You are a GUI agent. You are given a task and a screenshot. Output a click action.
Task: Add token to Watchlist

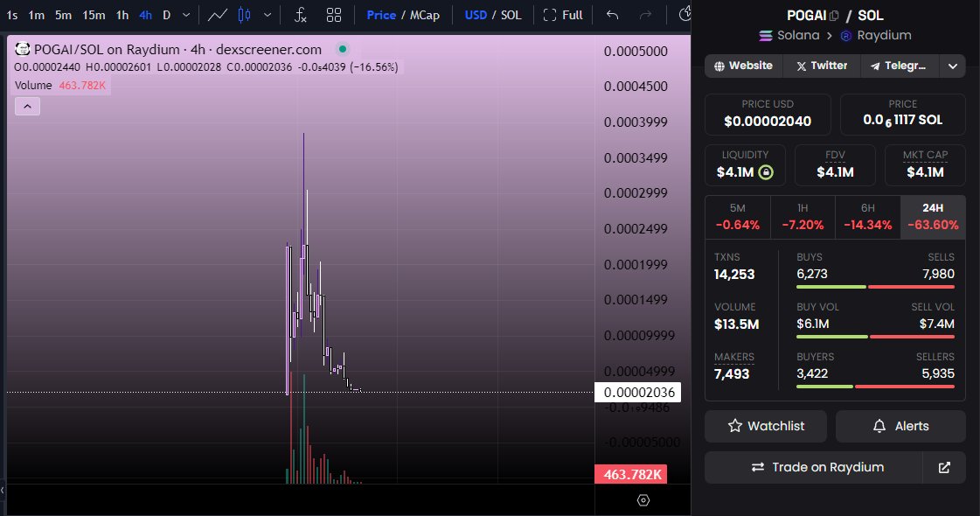[766, 426]
